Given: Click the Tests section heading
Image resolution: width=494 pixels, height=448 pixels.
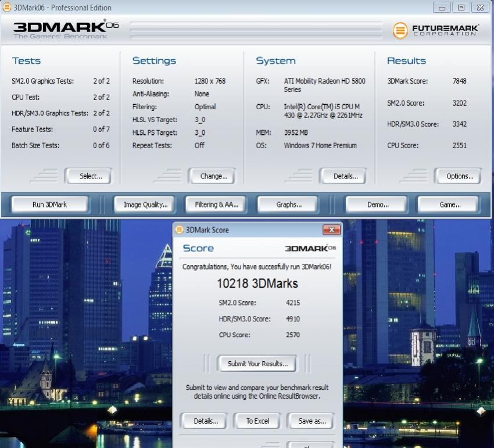Looking at the screenshot, I should click(x=26, y=61).
